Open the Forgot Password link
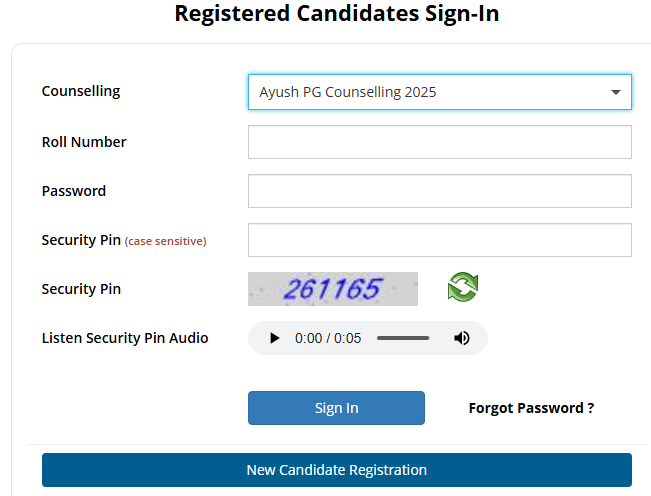The image size is (651, 496). [x=531, y=408]
